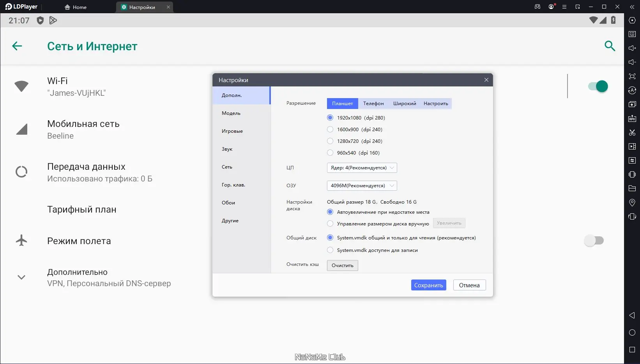The width and height of the screenshot is (640, 364).
Task: Open the gamepad icon in title bar
Action: pos(537,7)
